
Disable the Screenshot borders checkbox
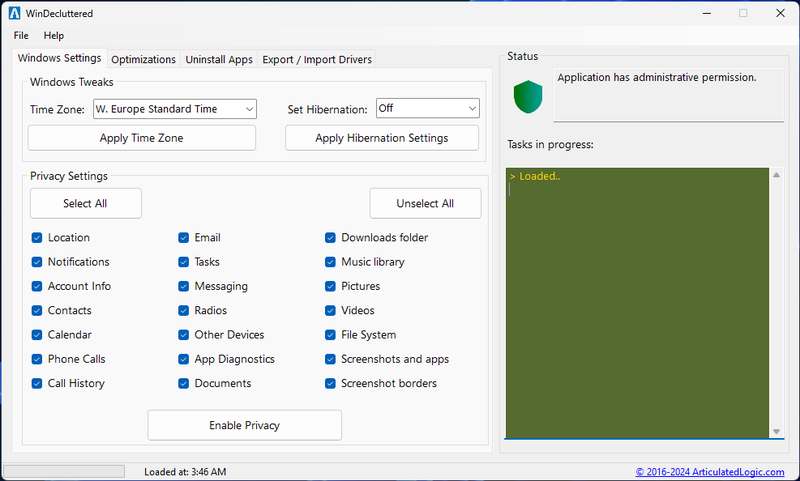coord(331,383)
